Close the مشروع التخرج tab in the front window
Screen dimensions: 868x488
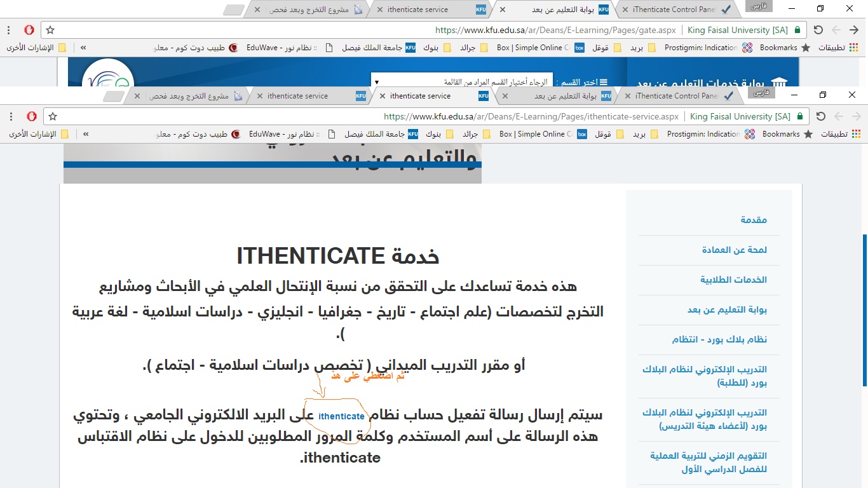(137, 96)
